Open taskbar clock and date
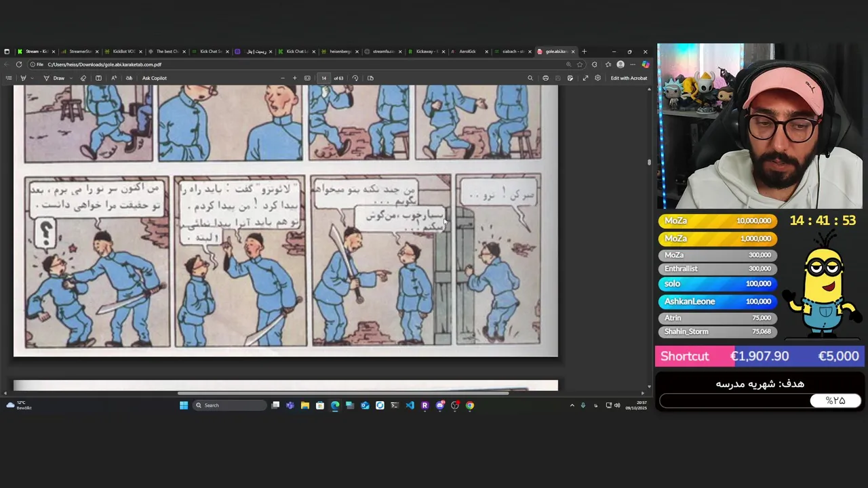 635,405
